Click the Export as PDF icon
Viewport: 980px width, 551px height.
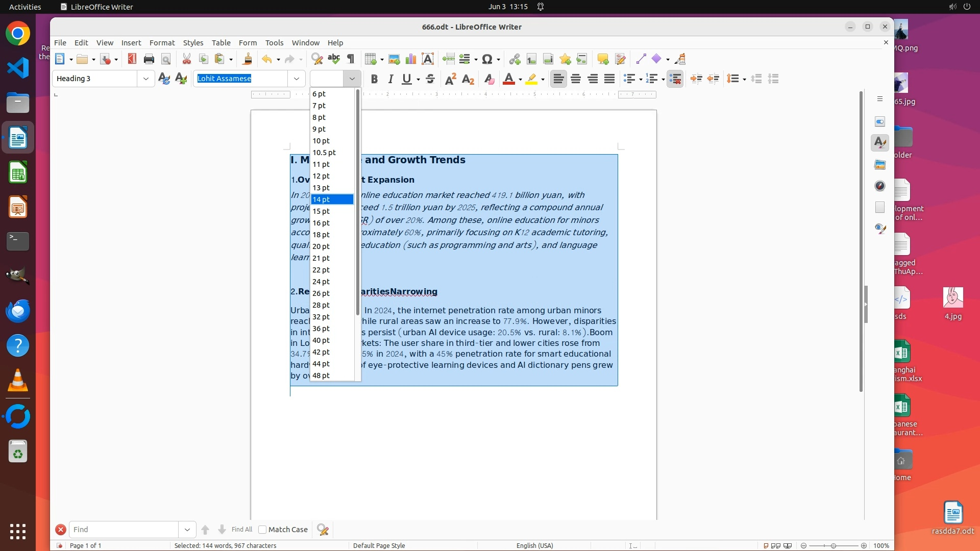tap(132, 59)
